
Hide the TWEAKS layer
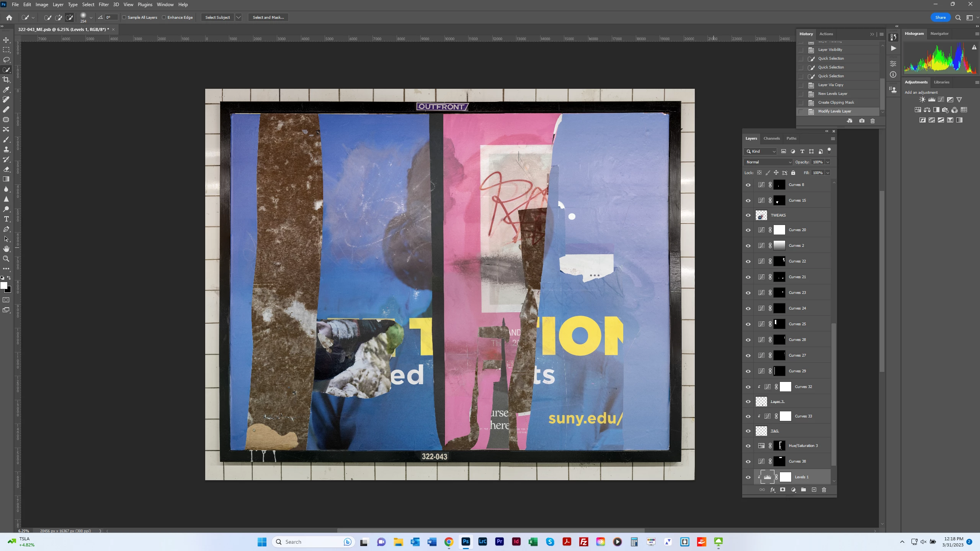(748, 215)
